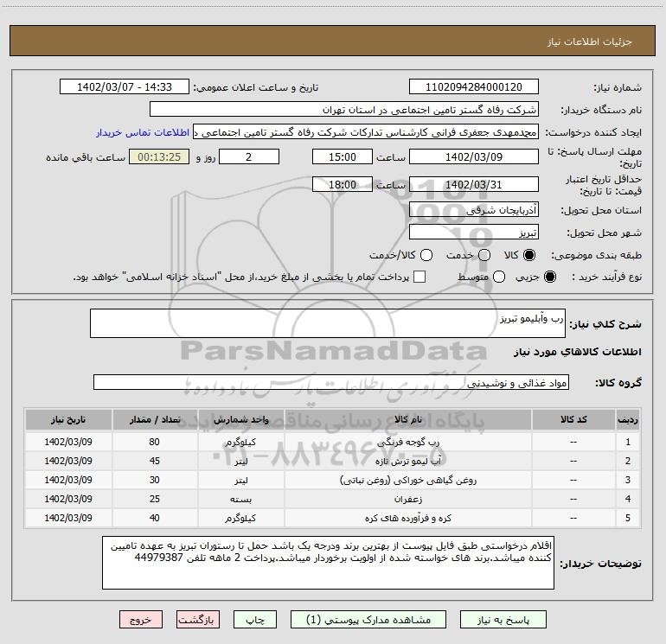Click the شرح کلی نیاز description box
Viewport: 666px width, 644px height.
click(x=328, y=323)
